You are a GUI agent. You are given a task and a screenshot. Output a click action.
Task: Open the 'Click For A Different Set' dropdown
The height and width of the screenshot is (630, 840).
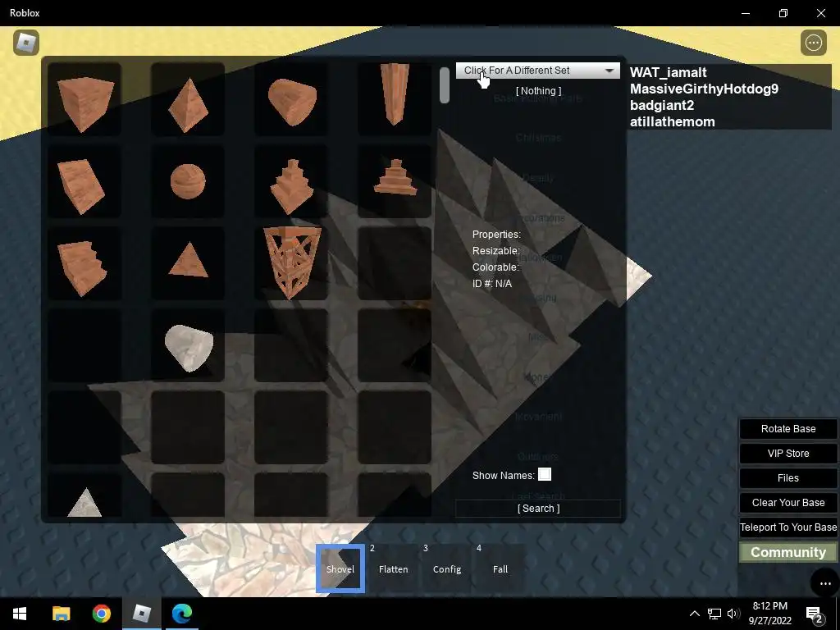pos(538,71)
